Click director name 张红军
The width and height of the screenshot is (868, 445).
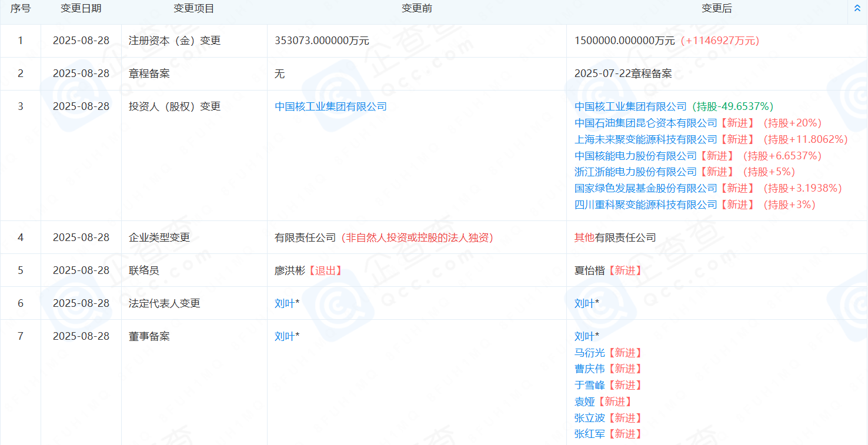coord(589,434)
